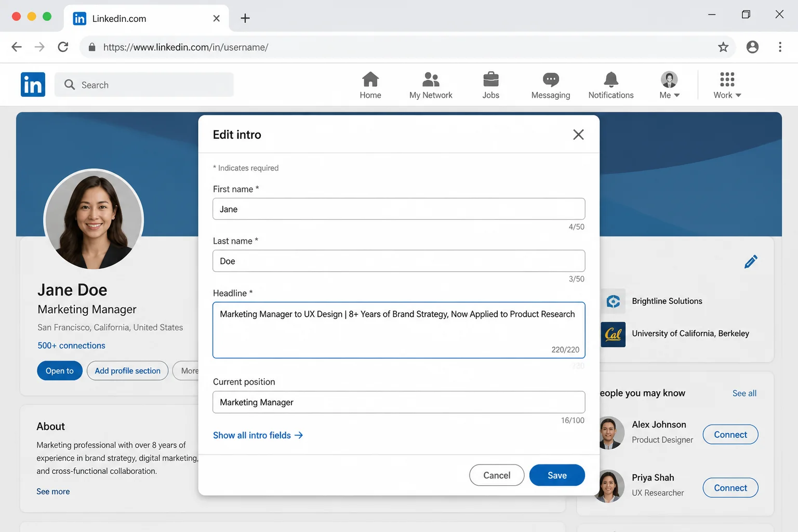The height and width of the screenshot is (532, 798).
Task: Click the LinkedIn logo in the navbar
Action: (x=33, y=85)
